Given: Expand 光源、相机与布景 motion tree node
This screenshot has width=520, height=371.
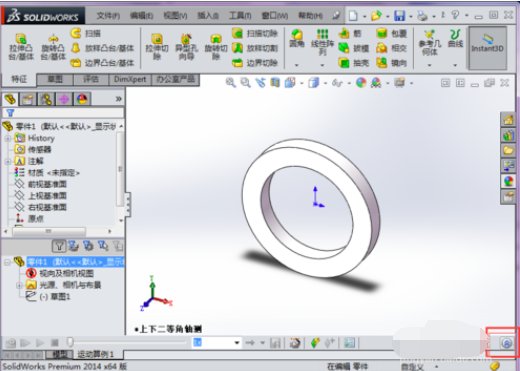Looking at the screenshot, I should (19, 285).
